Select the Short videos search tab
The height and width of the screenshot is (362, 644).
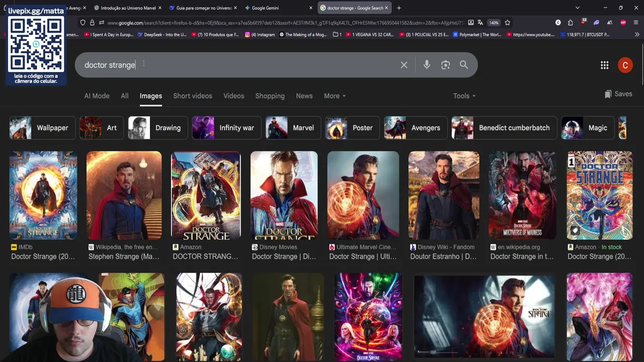coord(193,96)
